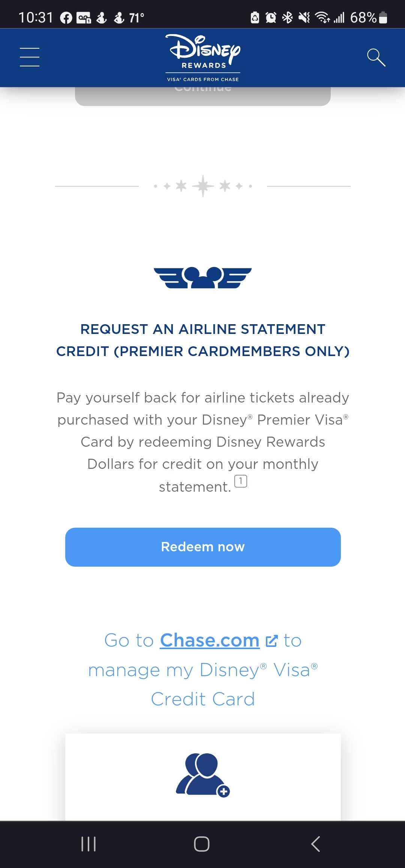Click the footnote 1 marker
Viewport: 405px width, 868px height.
click(x=241, y=481)
